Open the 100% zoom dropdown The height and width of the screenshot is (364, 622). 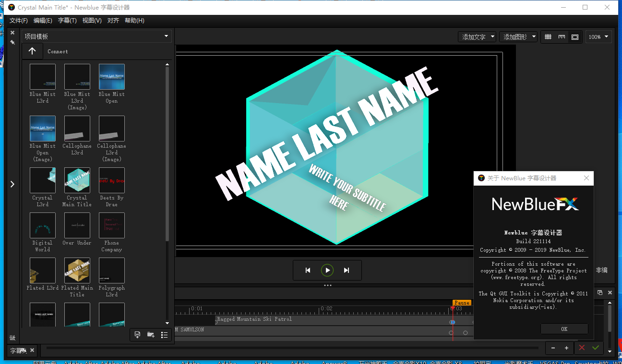point(598,37)
